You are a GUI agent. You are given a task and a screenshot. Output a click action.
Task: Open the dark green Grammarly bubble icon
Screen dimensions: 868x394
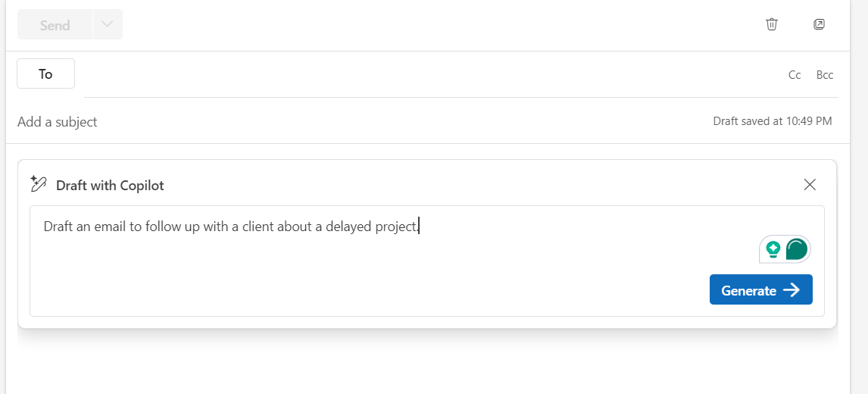[x=797, y=249]
